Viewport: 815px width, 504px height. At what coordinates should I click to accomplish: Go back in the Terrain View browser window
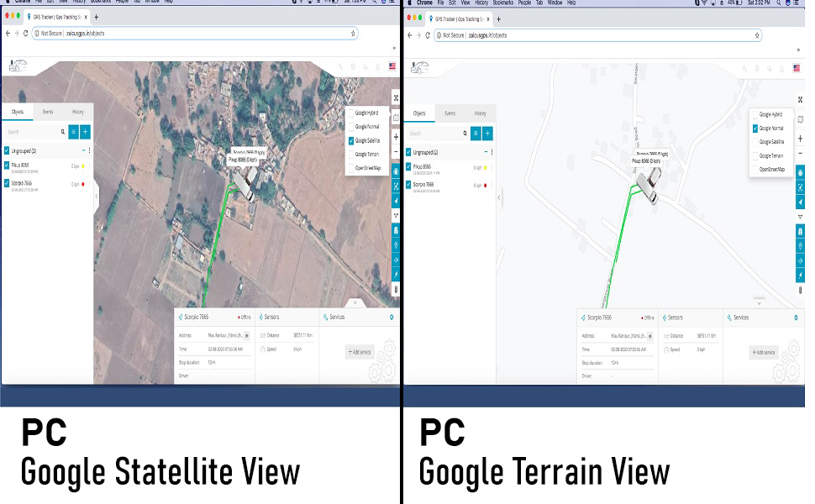409,35
